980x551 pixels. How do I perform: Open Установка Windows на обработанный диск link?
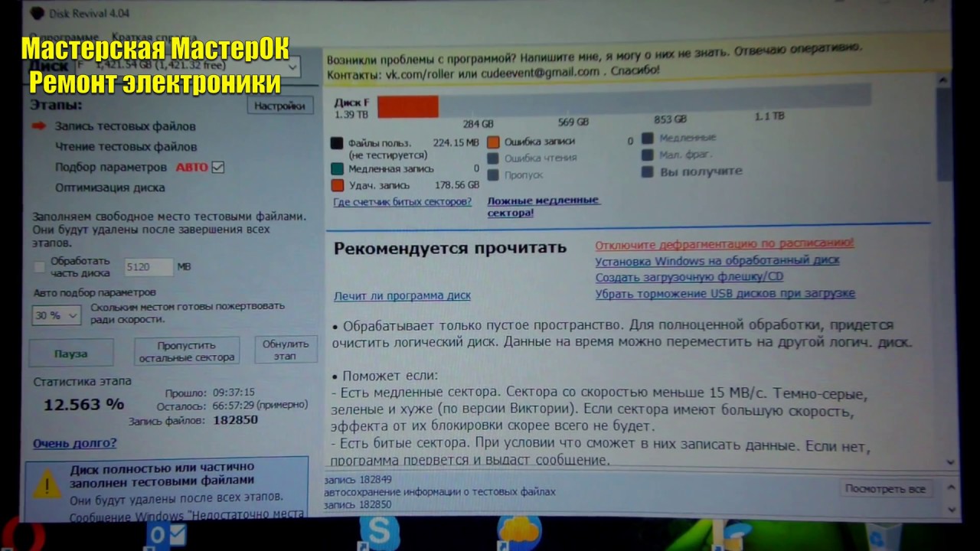[717, 260]
